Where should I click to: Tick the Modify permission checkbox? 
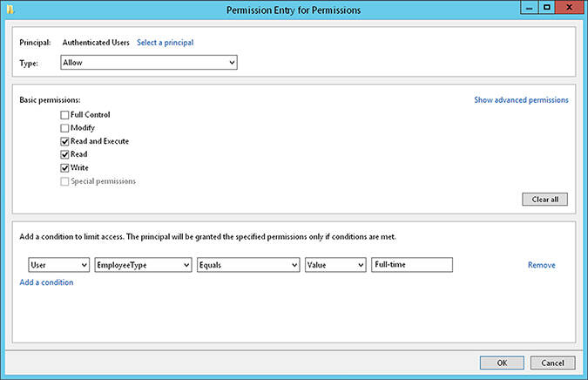(x=64, y=128)
